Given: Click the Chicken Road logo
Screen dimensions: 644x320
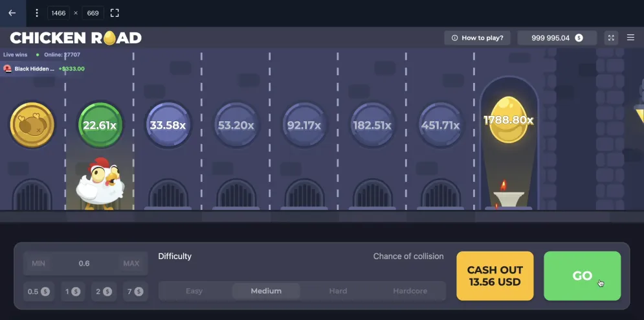Looking at the screenshot, I should pos(76,38).
